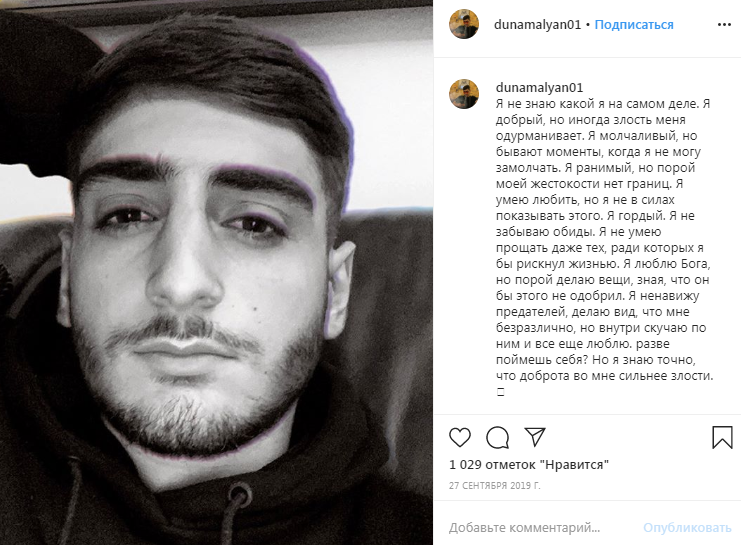
Task: Click the caption text paragraph
Action: tap(604, 240)
